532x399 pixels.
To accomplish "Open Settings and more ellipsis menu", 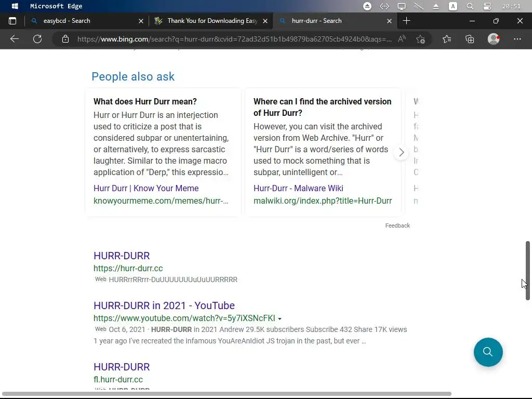I will tap(517, 39).
